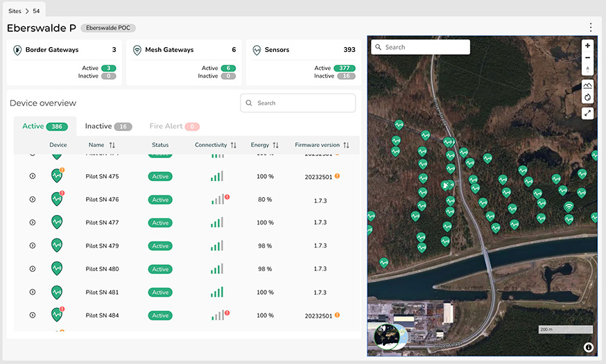Expand map to fullscreen
606x364 pixels.
pos(587,113)
